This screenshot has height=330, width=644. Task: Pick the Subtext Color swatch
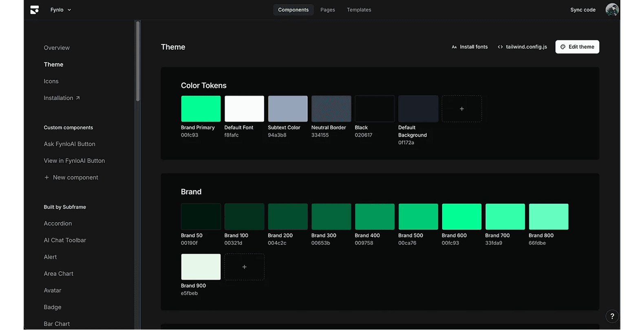click(287, 109)
